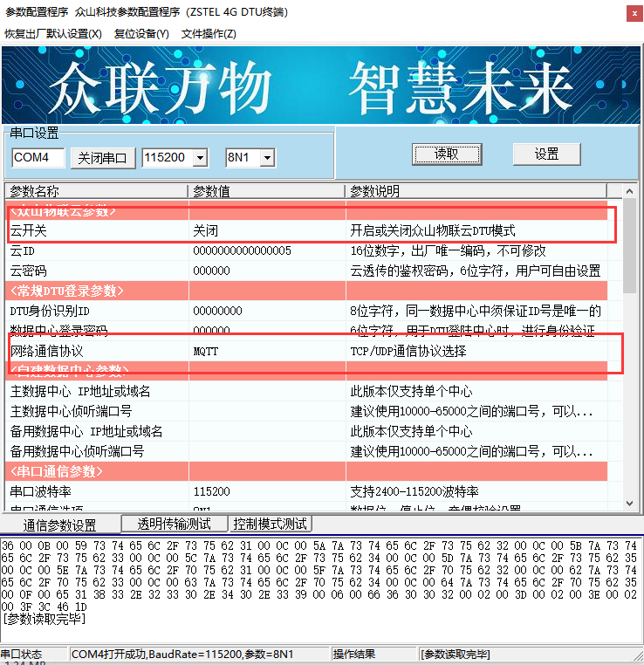Select the 串口波特率 row
Viewport: 644px width, 665px height.
pos(306,491)
